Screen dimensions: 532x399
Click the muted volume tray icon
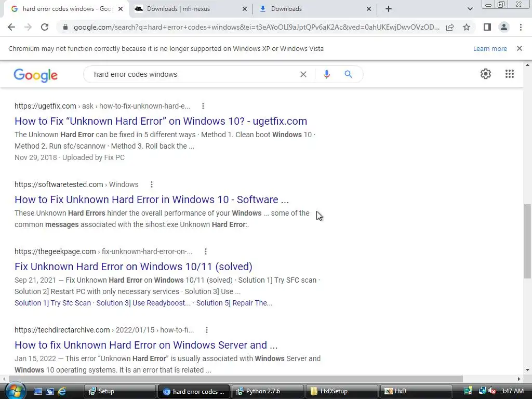pyautogui.click(x=492, y=391)
